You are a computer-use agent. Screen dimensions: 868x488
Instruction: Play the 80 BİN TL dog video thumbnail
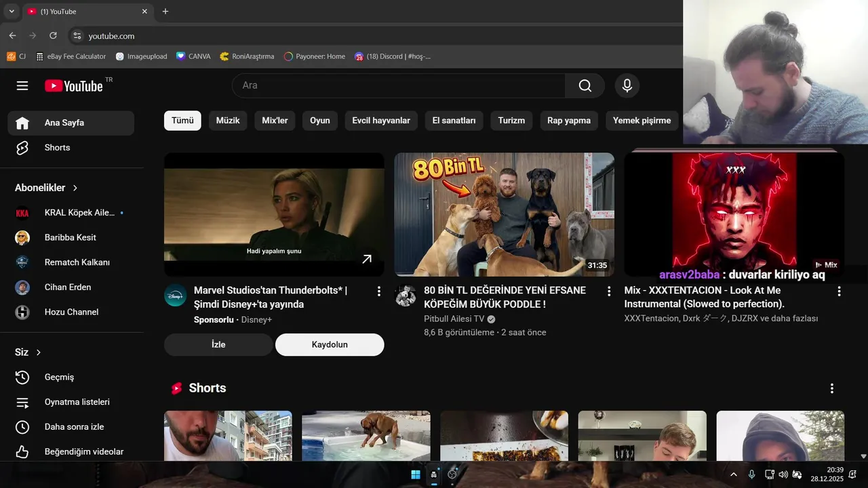[x=505, y=214]
